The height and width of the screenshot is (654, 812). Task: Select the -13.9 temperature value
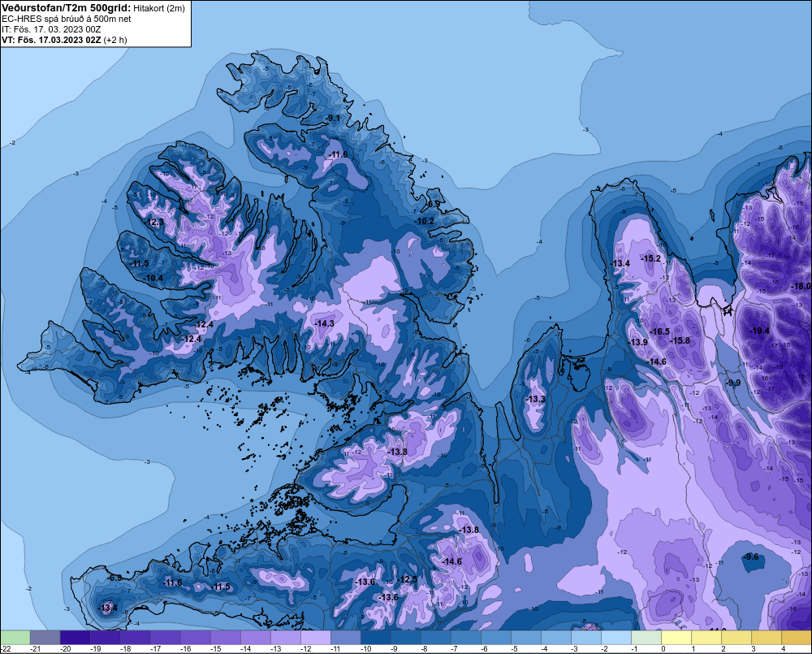tap(638, 342)
